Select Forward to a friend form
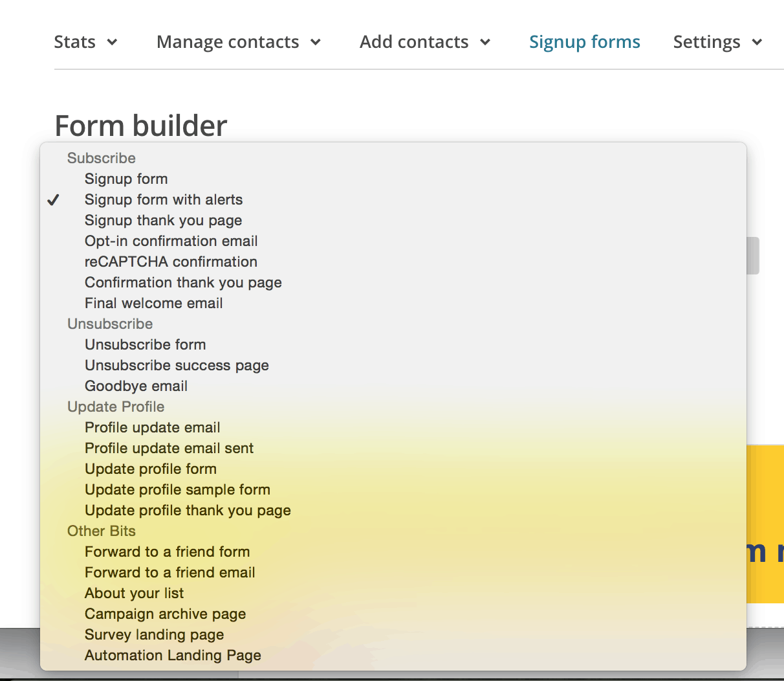Viewport: 784px width, 681px height. (x=167, y=552)
